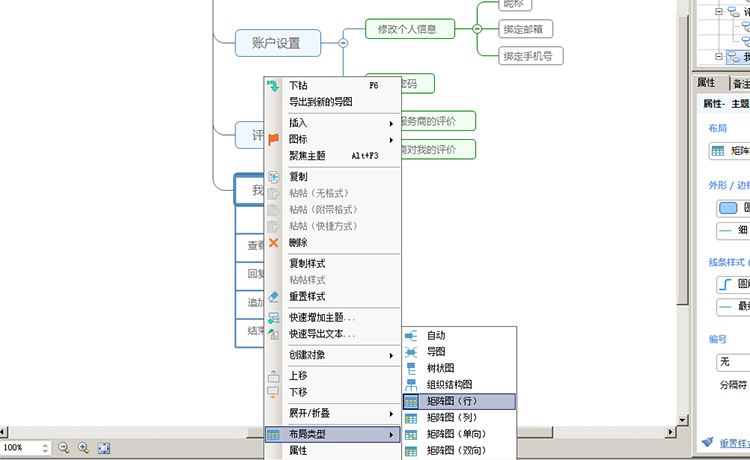Click the zoom in magnifier icon
Screen dimensions: 750x460
click(x=83, y=448)
